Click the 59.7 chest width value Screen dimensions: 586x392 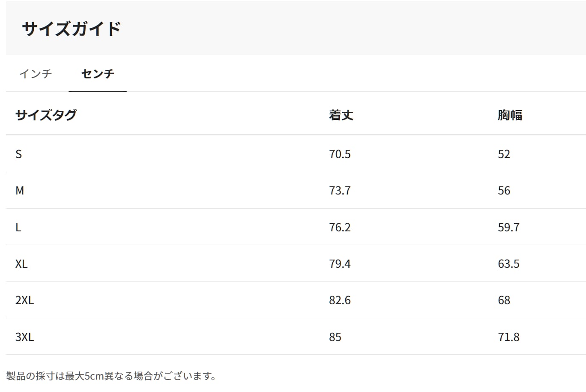coord(508,227)
